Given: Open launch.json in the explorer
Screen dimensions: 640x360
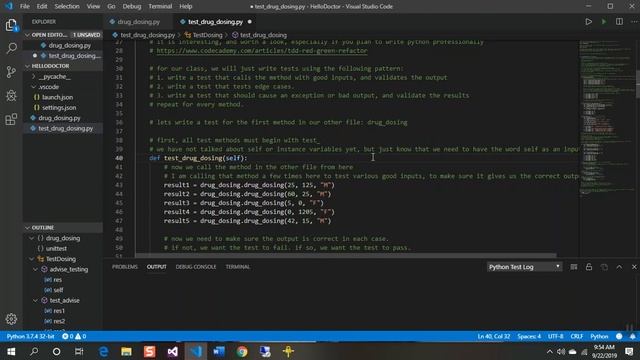Looking at the screenshot, I should tap(58, 97).
